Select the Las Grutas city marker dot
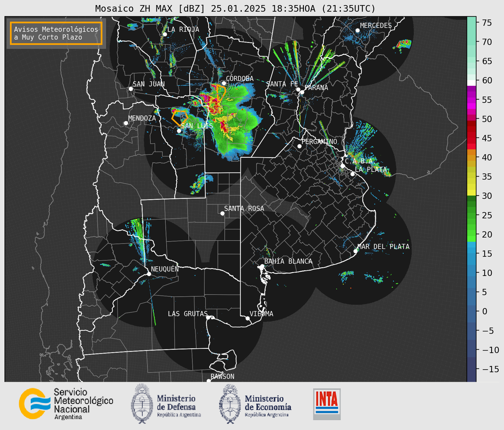This screenshot has width=504, height=430. coord(208,318)
